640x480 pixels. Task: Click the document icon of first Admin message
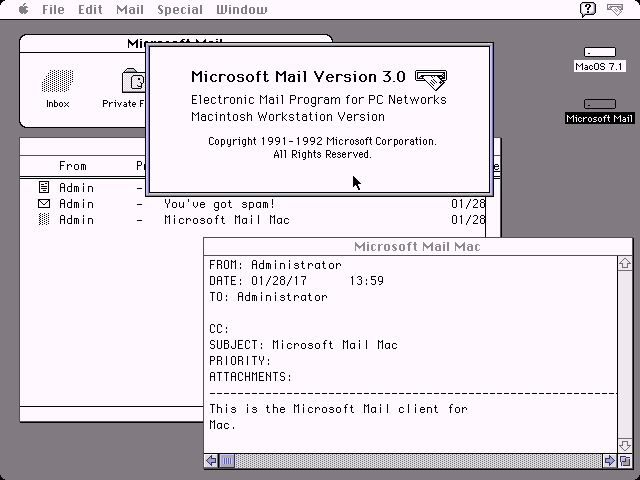(x=44, y=187)
